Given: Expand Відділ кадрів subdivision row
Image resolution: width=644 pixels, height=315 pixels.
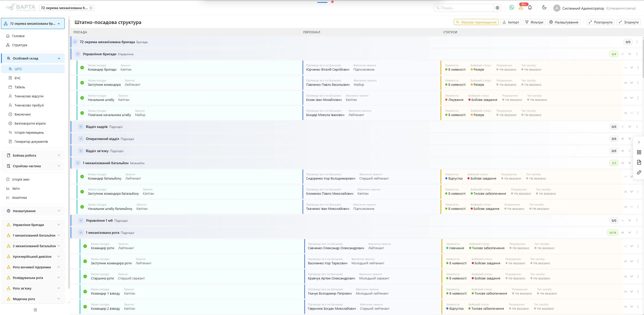Looking at the screenshot, I should [x=81, y=127].
